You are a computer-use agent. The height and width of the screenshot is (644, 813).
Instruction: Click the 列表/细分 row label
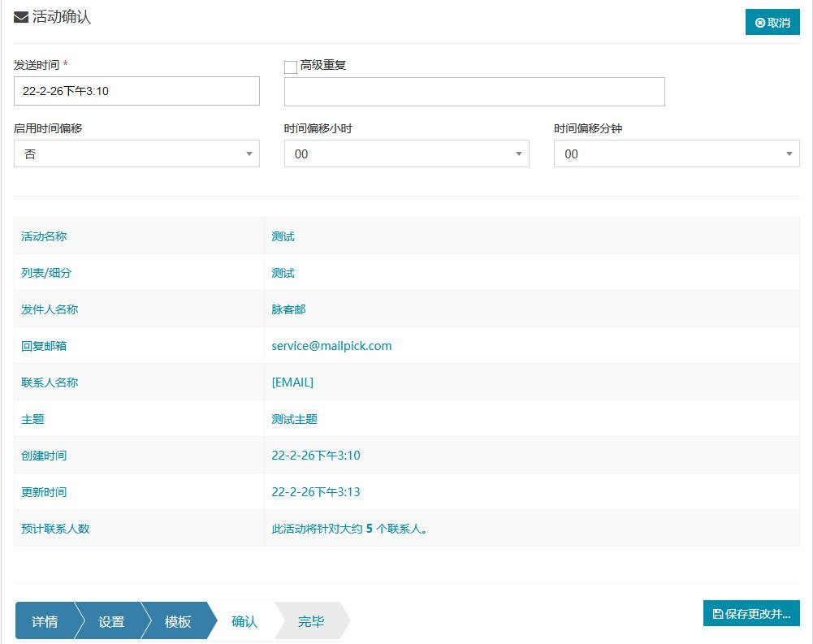pos(46,273)
